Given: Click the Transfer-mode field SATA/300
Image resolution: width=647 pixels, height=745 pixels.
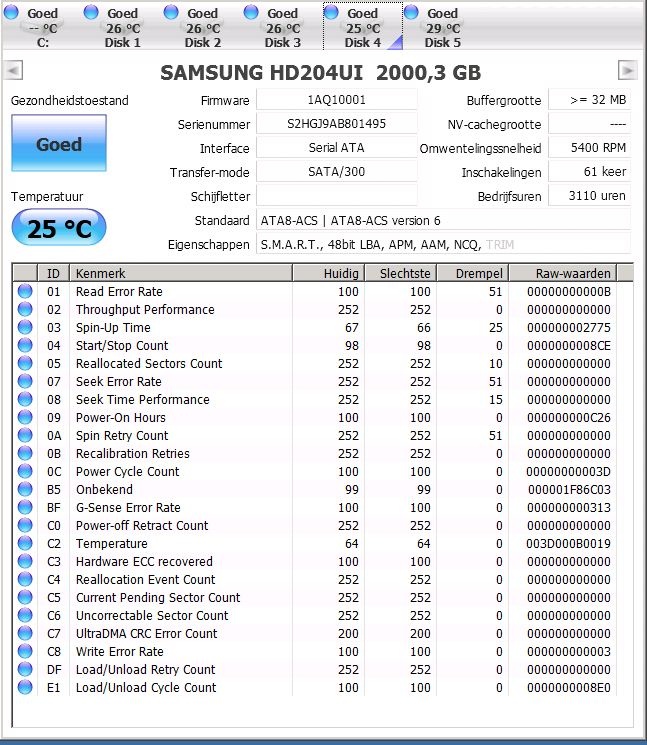Looking at the screenshot, I should (x=336, y=172).
